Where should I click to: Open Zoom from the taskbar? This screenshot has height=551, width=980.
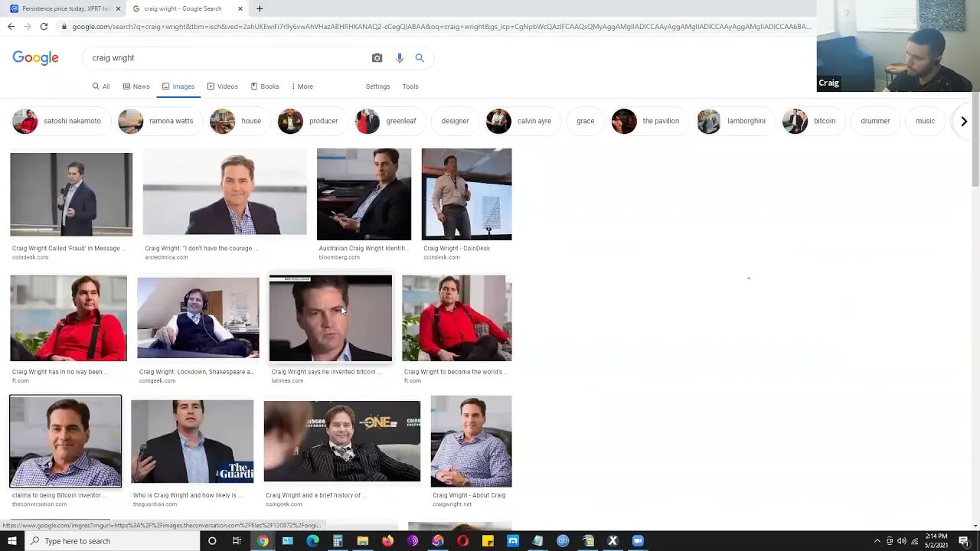pos(638,541)
